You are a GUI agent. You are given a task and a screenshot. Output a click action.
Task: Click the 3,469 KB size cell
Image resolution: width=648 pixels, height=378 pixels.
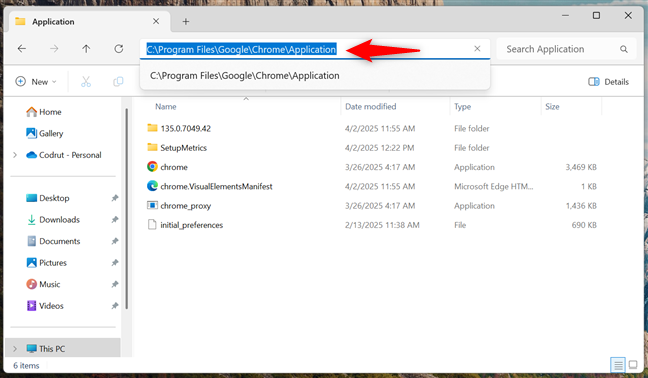coord(581,167)
